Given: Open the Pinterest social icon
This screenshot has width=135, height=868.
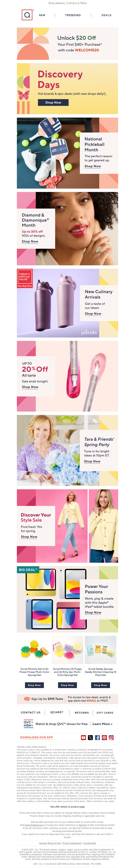Looking at the screenshot, I should pos(104,738).
